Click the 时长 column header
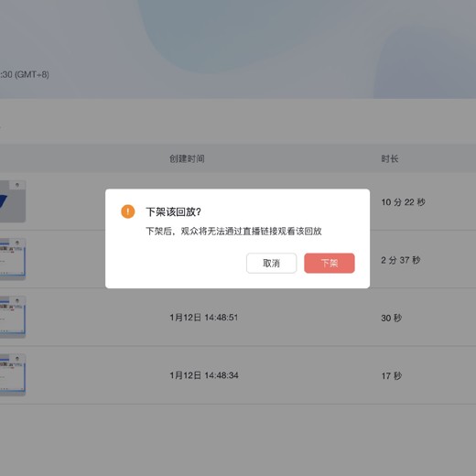 tap(390, 158)
